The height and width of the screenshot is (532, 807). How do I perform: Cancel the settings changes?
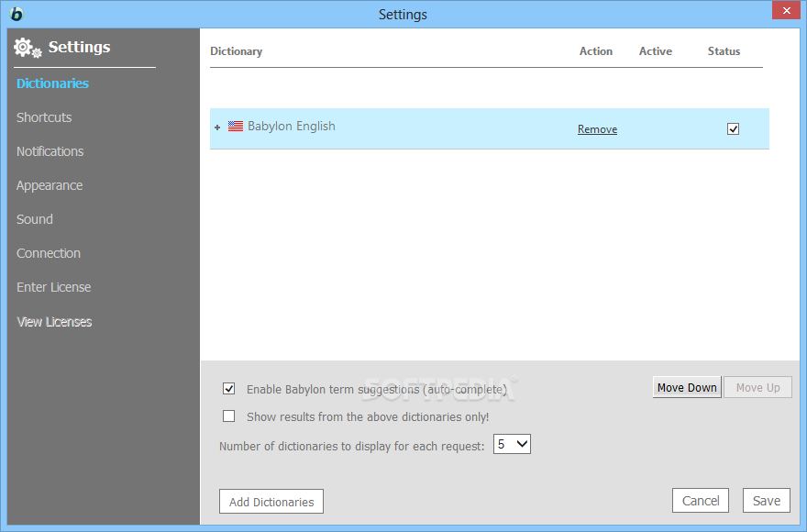[701, 501]
